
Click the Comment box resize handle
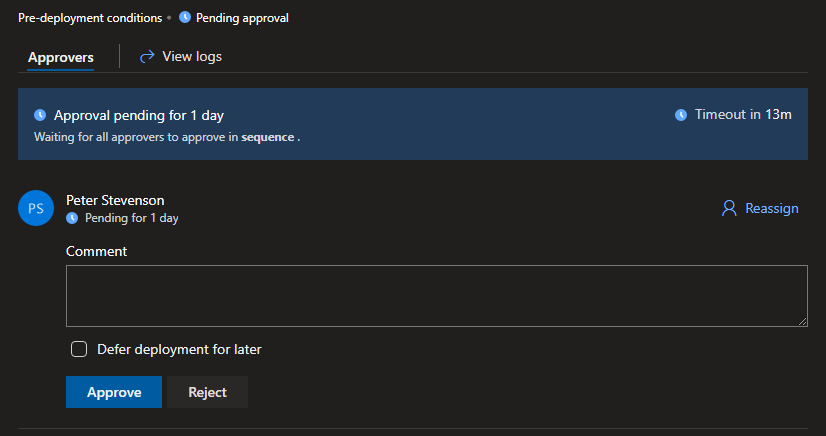point(802,321)
